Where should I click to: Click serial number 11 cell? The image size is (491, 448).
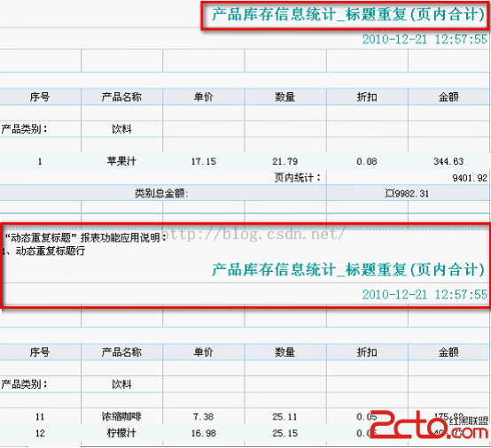coord(40,417)
